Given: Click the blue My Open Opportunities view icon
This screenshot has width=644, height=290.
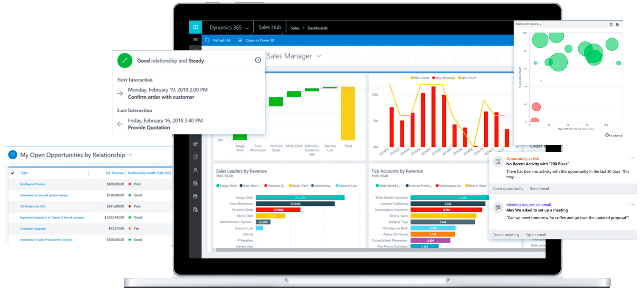Looking at the screenshot, I should pos(13,155).
